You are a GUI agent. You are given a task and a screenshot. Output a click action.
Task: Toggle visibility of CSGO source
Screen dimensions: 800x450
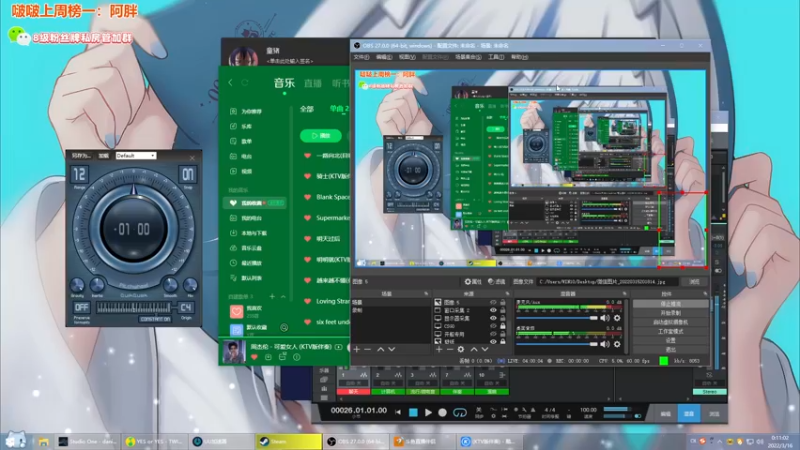[493, 326]
